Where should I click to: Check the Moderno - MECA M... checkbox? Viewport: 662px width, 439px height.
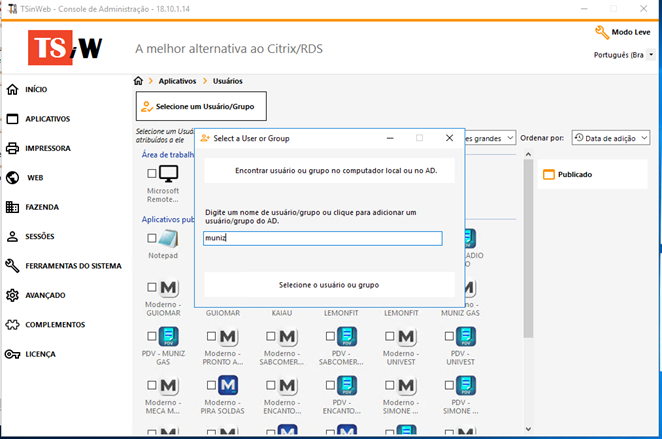(152, 385)
